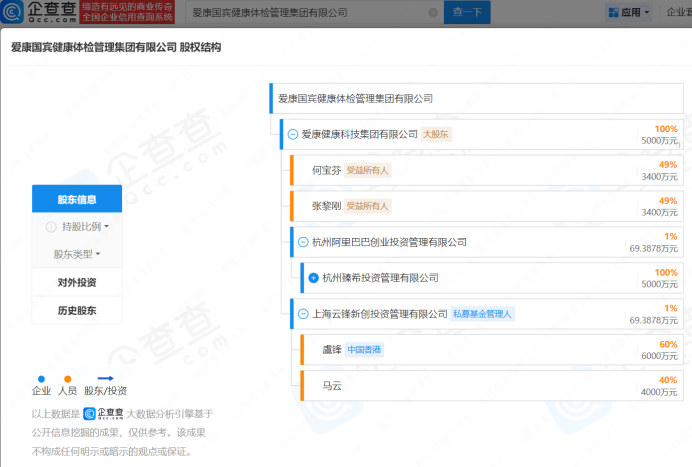Screen dimensions: 692x467
Task: Open 爱康健康科技集团有限公司 company link
Action: (359, 134)
